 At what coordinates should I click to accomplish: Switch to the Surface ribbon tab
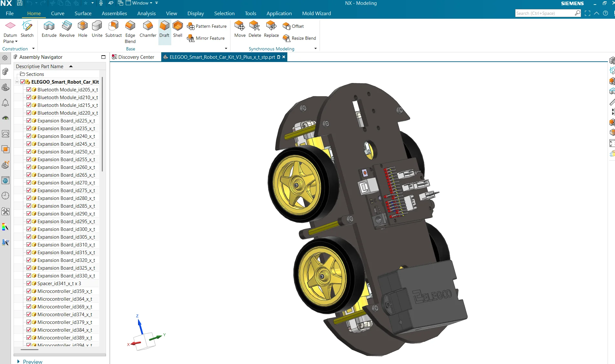click(x=83, y=13)
